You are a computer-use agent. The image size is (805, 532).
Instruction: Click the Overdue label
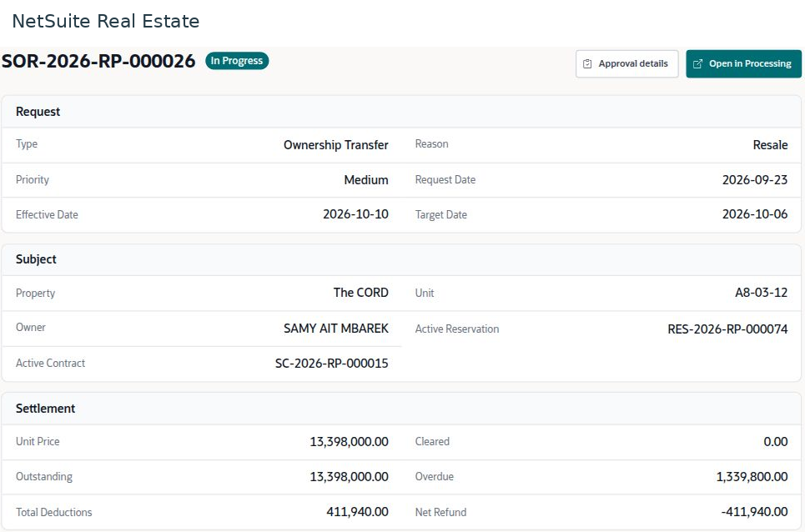(435, 477)
